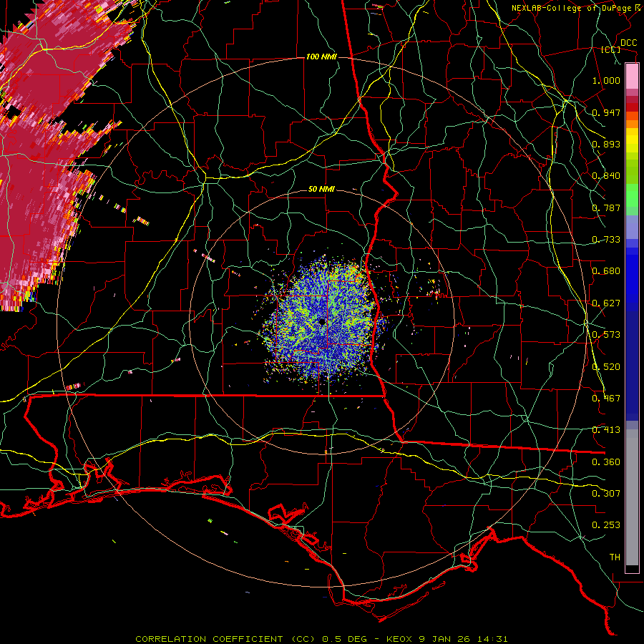The width and height of the screenshot is (644, 644).
Task: Click the 0.840 scale value
Action: click(606, 176)
